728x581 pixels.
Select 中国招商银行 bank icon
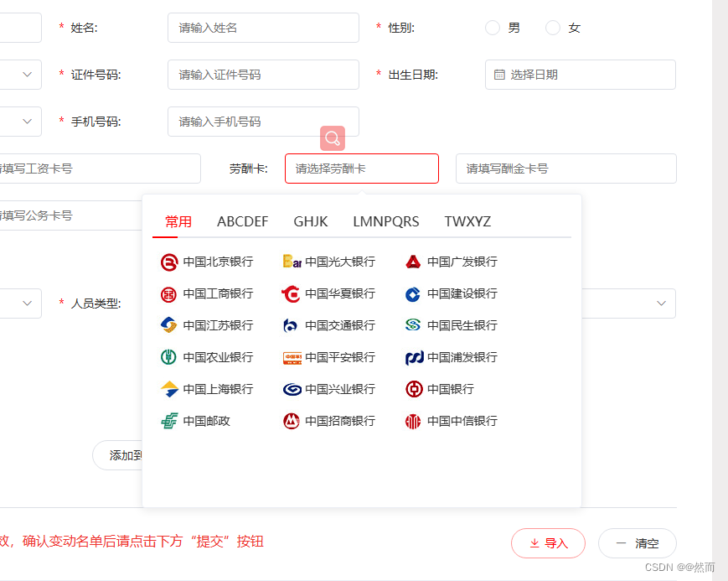pos(333,421)
